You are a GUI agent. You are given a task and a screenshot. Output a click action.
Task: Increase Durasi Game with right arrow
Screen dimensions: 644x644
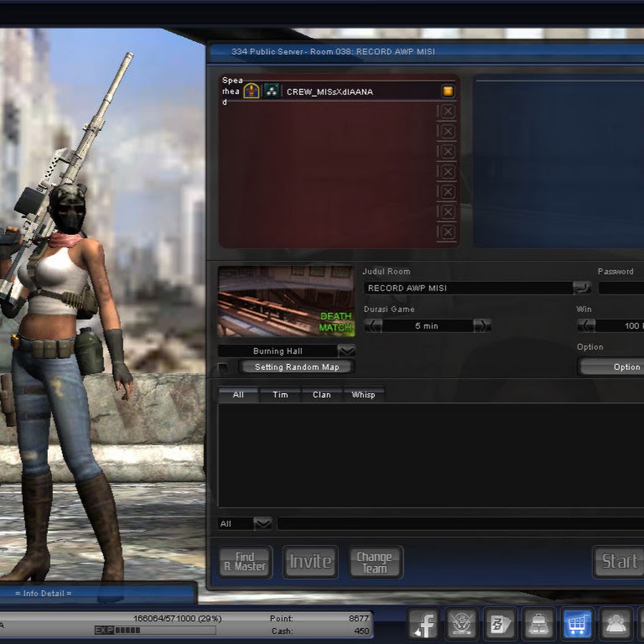point(482,326)
